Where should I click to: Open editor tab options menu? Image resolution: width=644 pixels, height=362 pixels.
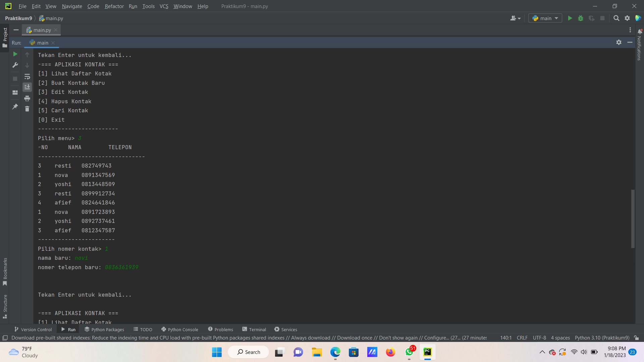pos(630,30)
